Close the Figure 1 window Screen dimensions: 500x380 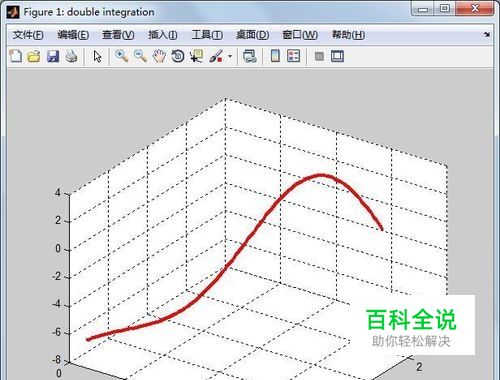point(475,9)
